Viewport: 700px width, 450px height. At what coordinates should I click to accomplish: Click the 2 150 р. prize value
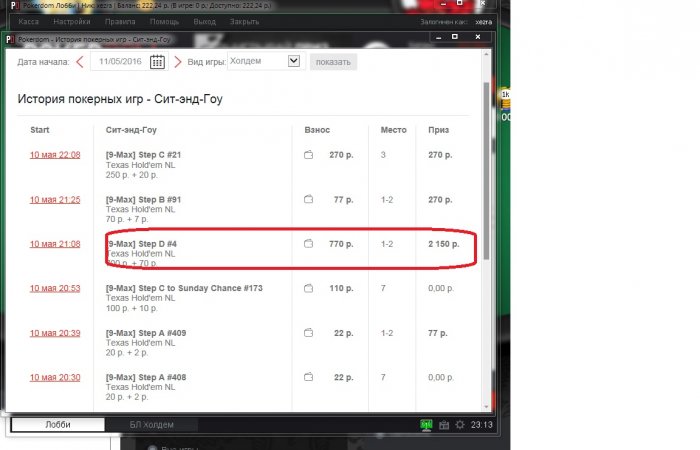444,244
